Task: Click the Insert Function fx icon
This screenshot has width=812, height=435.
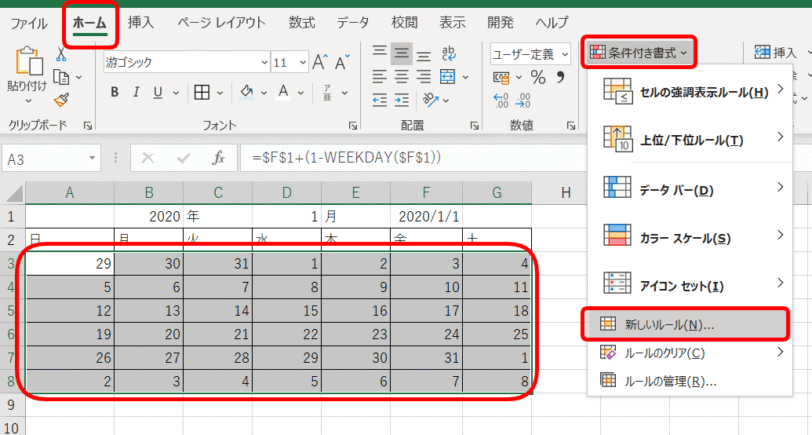Action: pos(219,158)
